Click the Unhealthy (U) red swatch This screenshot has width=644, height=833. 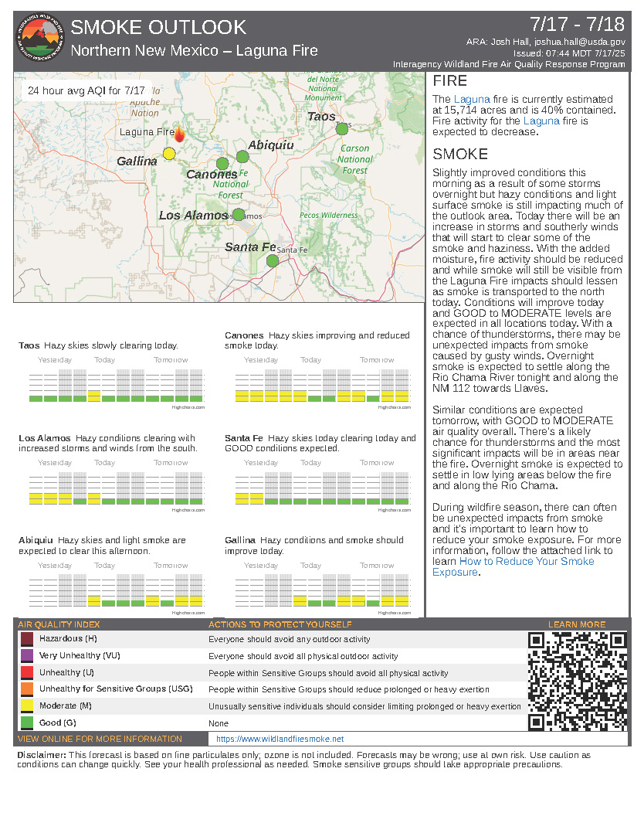tap(27, 672)
